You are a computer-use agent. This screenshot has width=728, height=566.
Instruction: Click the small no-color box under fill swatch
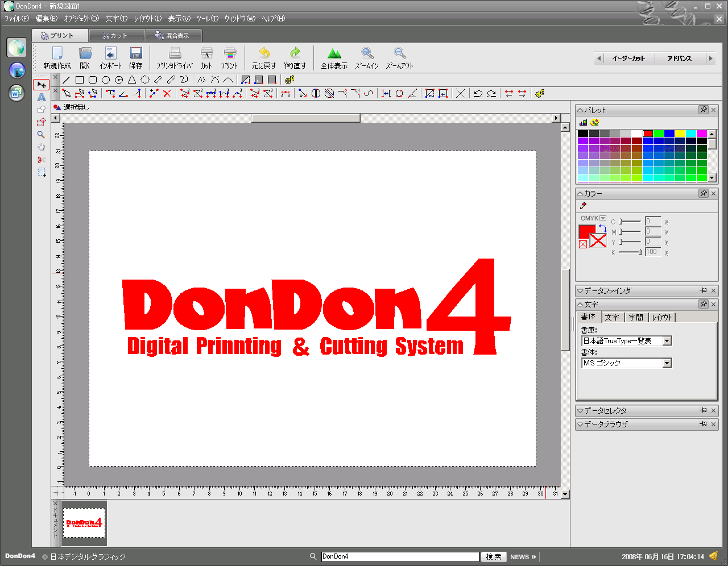coord(583,244)
